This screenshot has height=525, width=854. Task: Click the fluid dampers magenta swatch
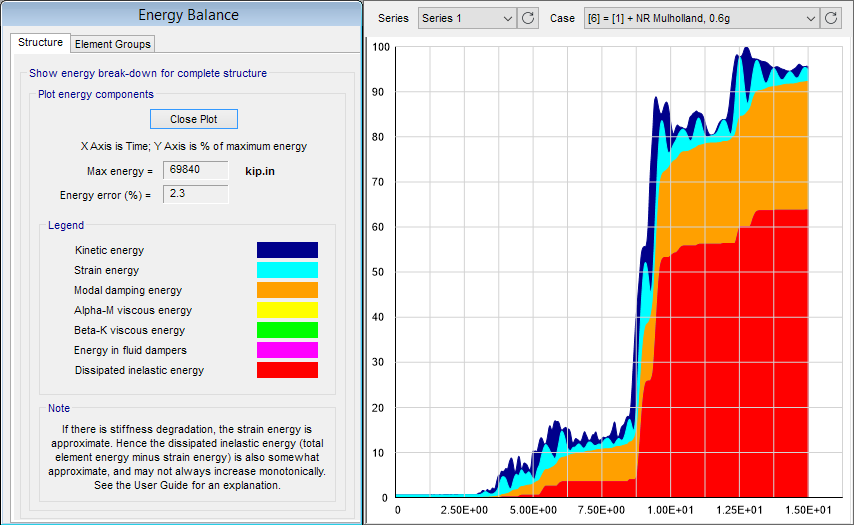tap(287, 350)
